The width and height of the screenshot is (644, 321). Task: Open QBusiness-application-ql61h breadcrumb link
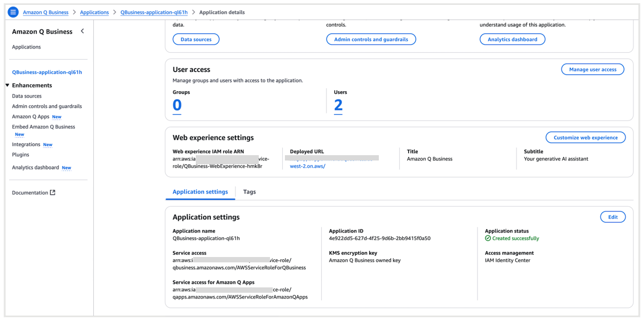[x=154, y=12]
